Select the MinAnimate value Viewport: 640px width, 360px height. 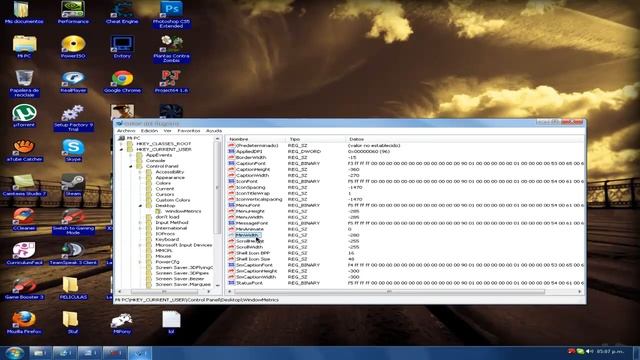pyautogui.click(x=249, y=229)
